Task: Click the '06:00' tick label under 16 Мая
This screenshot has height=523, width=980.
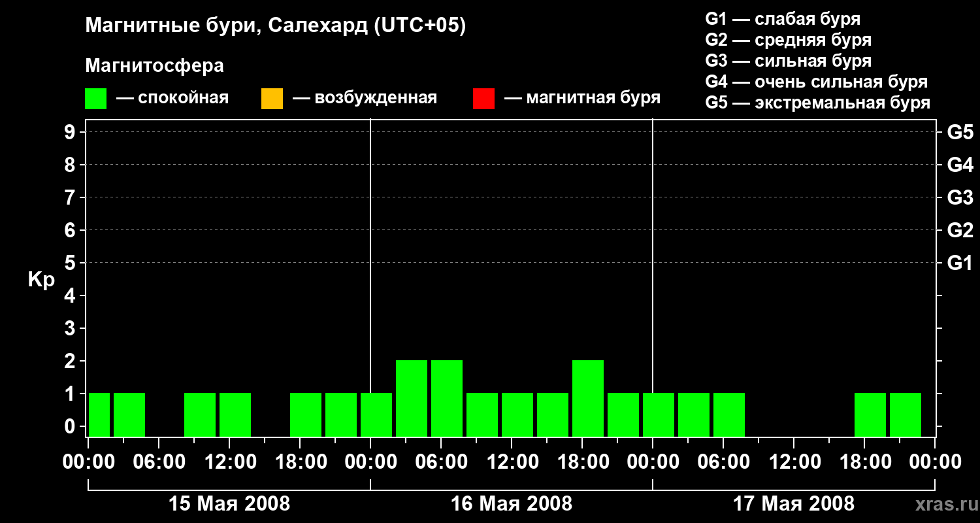Action: coord(442,462)
